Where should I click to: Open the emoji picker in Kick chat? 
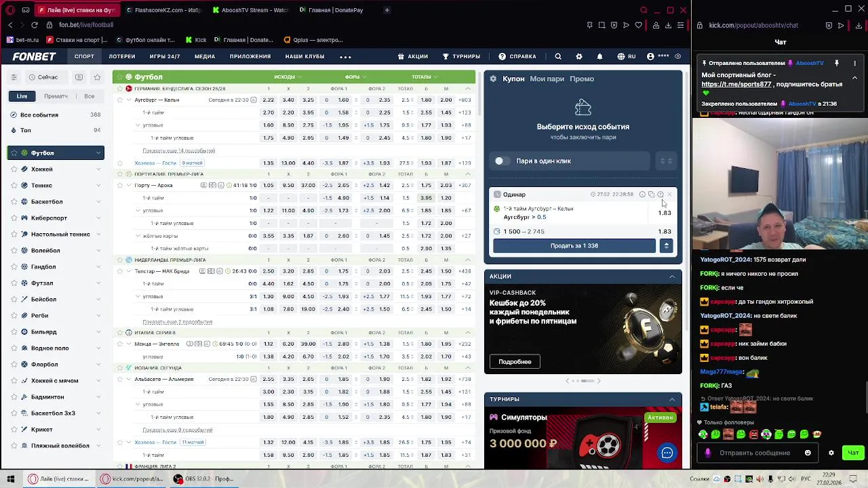(x=808, y=453)
